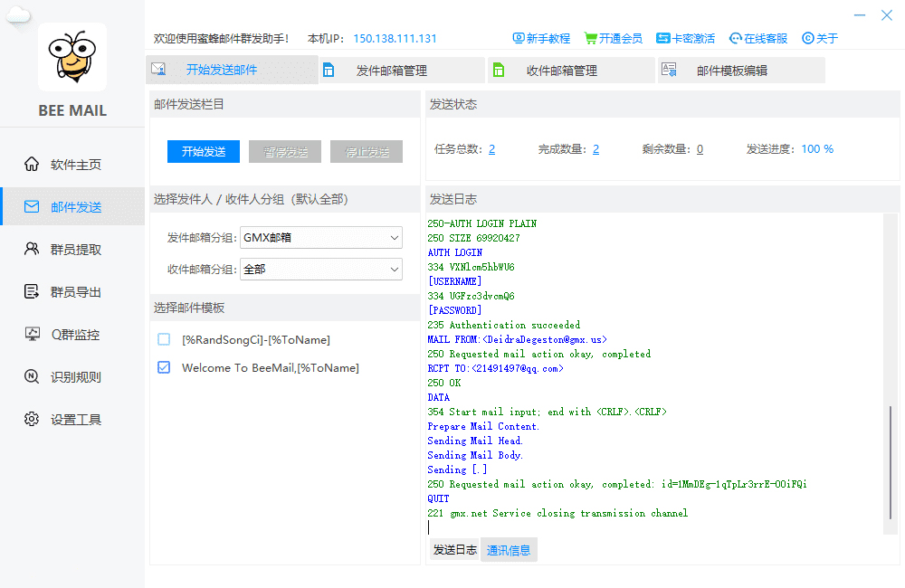Click the monitor icon beside Q群监控
The width and height of the screenshot is (905, 588).
(x=32, y=334)
